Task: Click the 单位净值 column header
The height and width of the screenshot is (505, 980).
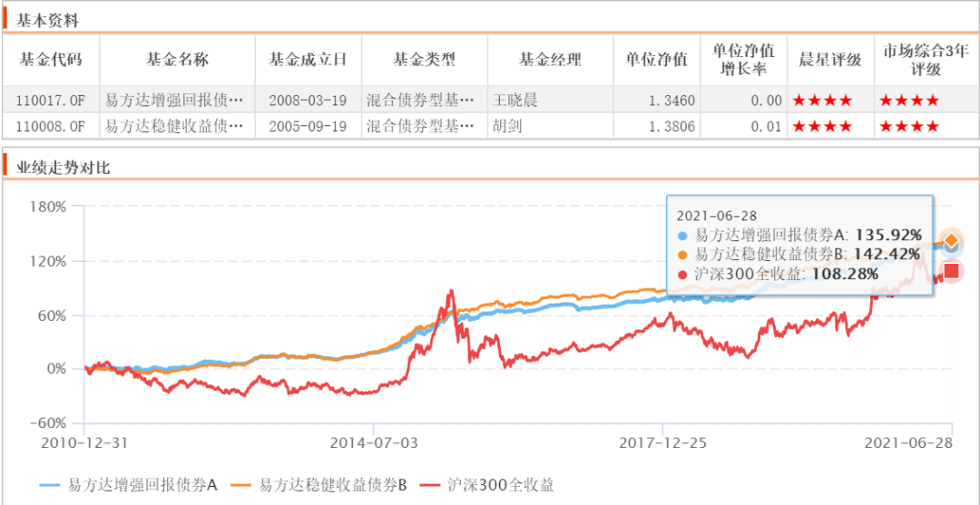Action: tap(657, 60)
